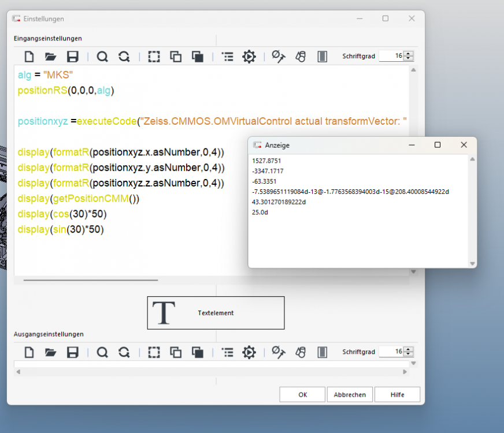Click the Select All dashed-square icon in the top toolbar
The height and width of the screenshot is (433, 504).
(x=154, y=57)
